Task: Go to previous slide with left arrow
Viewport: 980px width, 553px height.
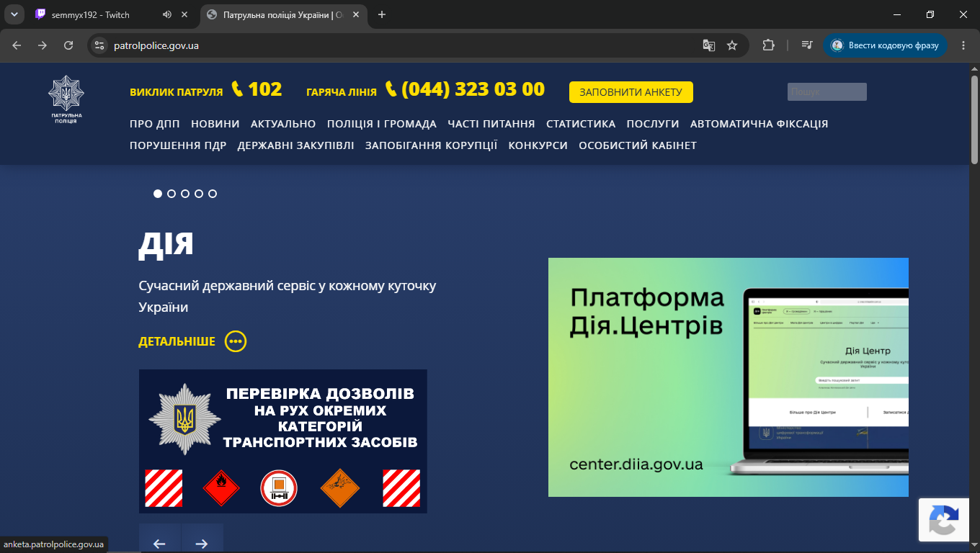Action: tap(160, 544)
